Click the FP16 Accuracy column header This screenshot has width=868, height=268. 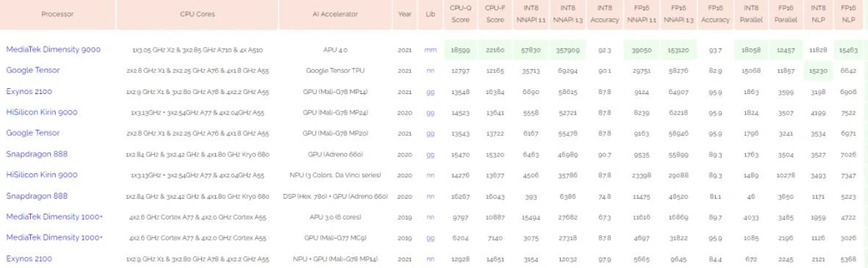tap(715, 15)
